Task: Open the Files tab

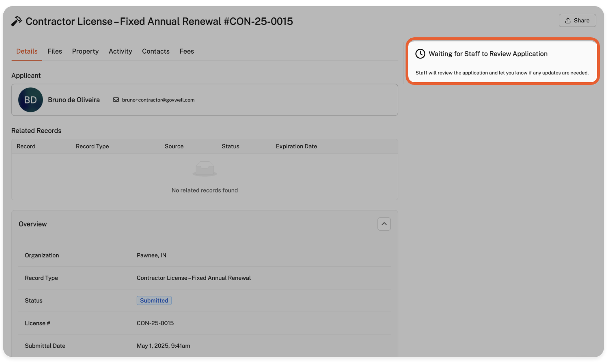Action: tap(55, 51)
